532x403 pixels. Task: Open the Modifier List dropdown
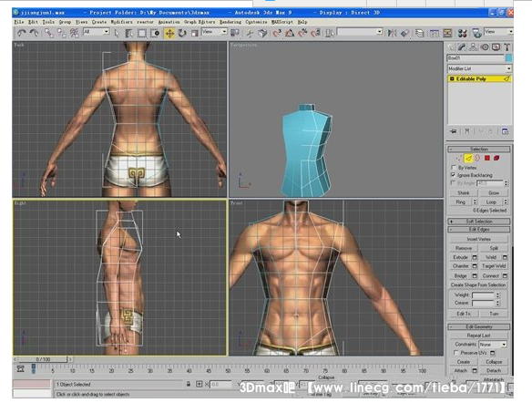pos(479,68)
